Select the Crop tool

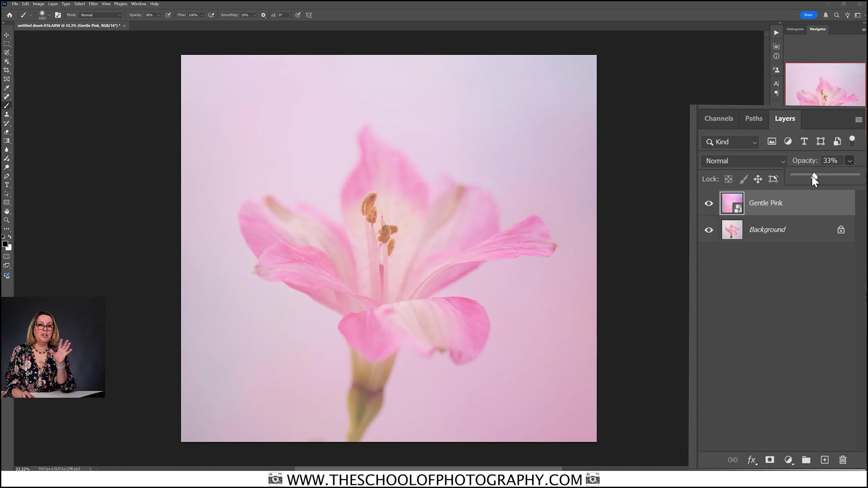pos(7,70)
